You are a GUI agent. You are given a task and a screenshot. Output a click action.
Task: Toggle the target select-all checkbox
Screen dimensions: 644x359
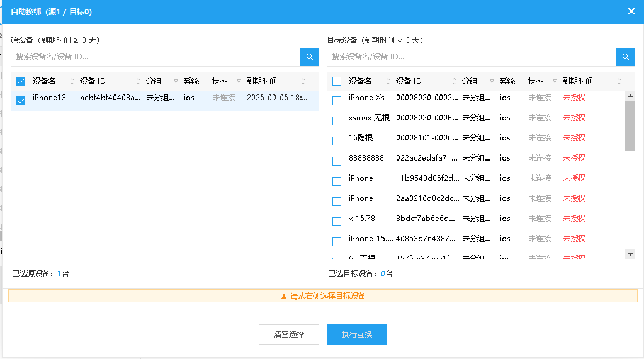(337, 81)
